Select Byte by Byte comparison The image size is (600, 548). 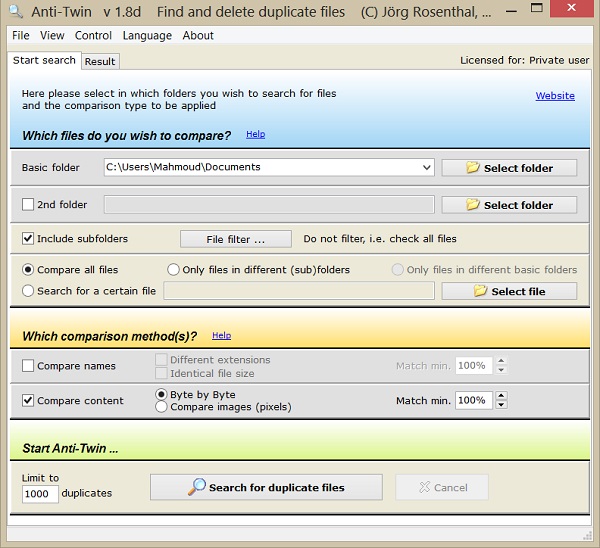pos(161,394)
